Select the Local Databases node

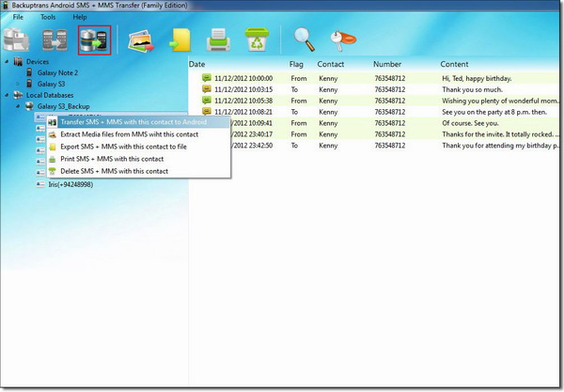[x=50, y=95]
